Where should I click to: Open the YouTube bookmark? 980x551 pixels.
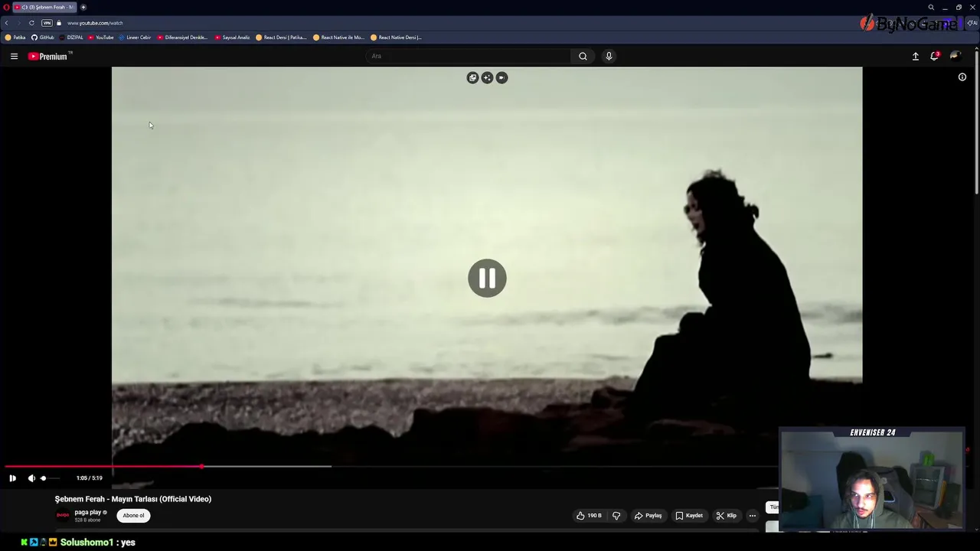tap(101, 37)
